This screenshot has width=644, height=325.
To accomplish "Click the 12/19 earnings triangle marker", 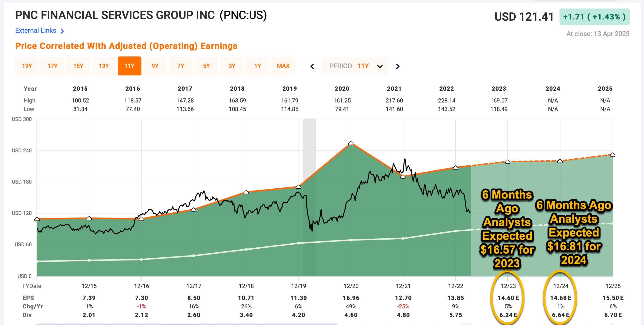I will 299,187.
